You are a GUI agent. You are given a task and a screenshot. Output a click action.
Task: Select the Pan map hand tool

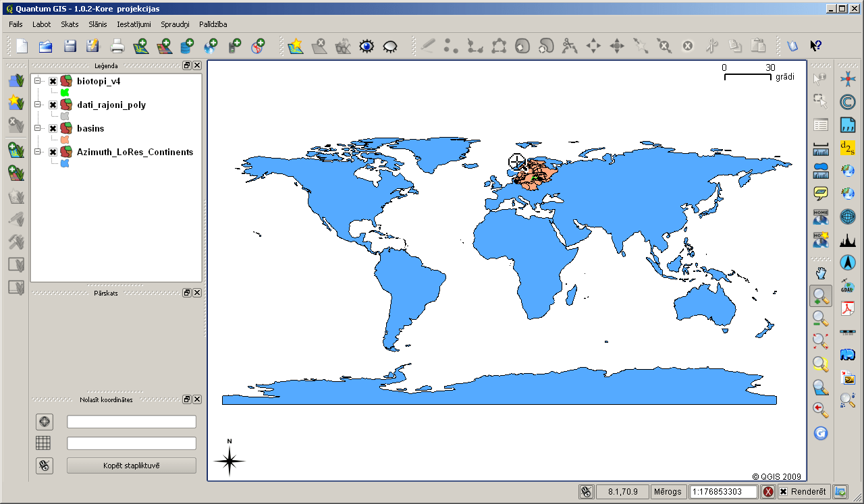(821, 273)
